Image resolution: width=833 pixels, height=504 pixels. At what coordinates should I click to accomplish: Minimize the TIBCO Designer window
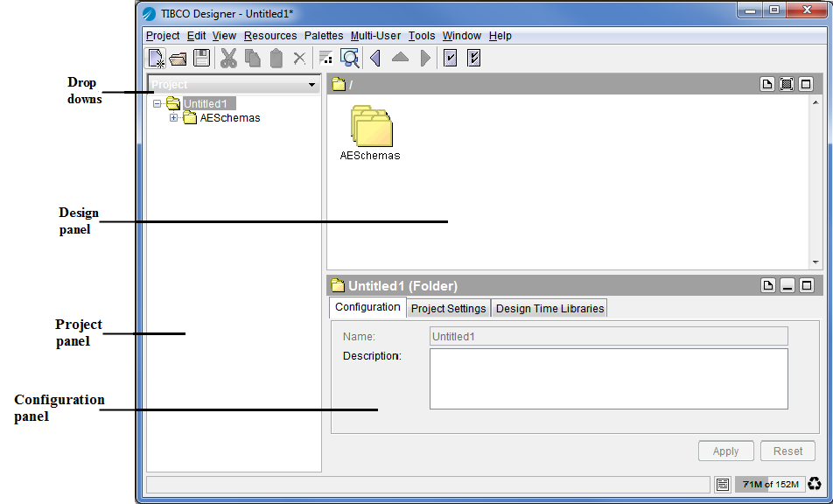click(751, 10)
